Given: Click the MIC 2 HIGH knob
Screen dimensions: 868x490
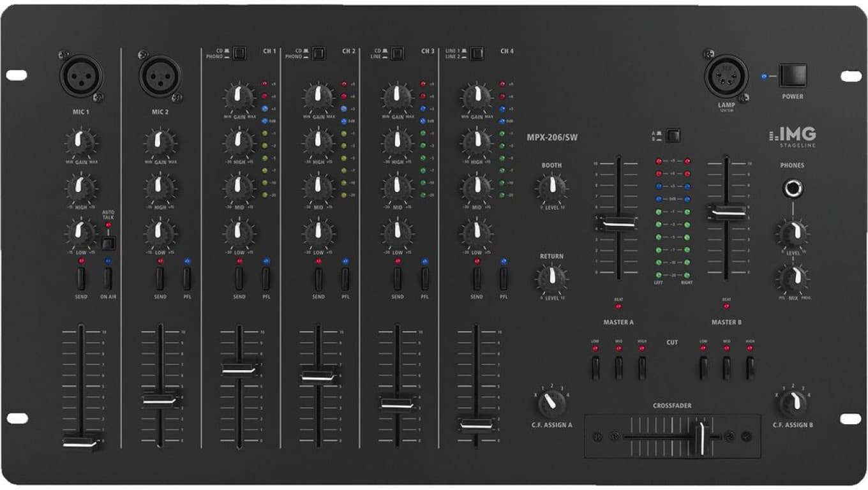Looking at the screenshot, I should (160, 188).
